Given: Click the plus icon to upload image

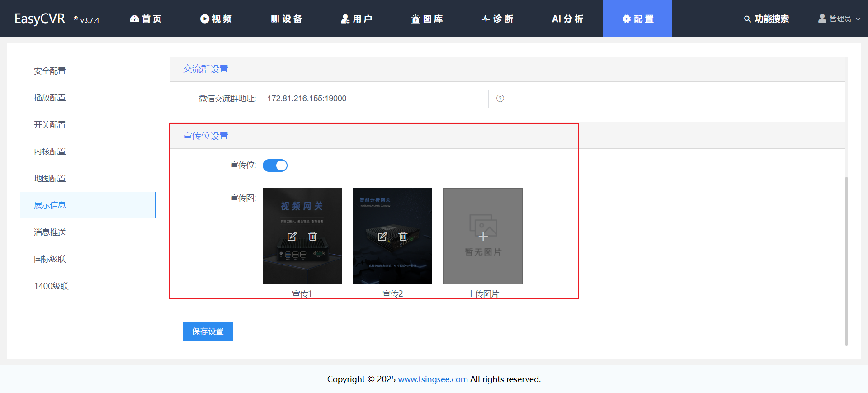Looking at the screenshot, I should pos(483,236).
